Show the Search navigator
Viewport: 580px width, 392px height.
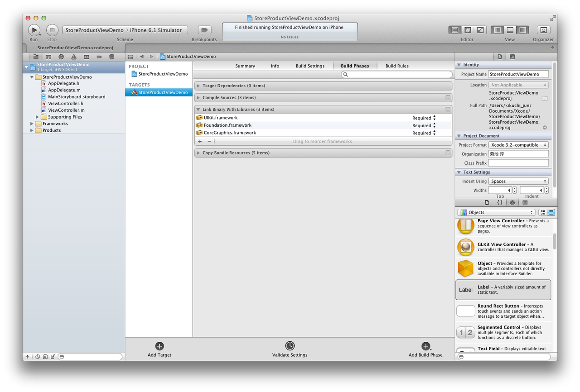61,57
